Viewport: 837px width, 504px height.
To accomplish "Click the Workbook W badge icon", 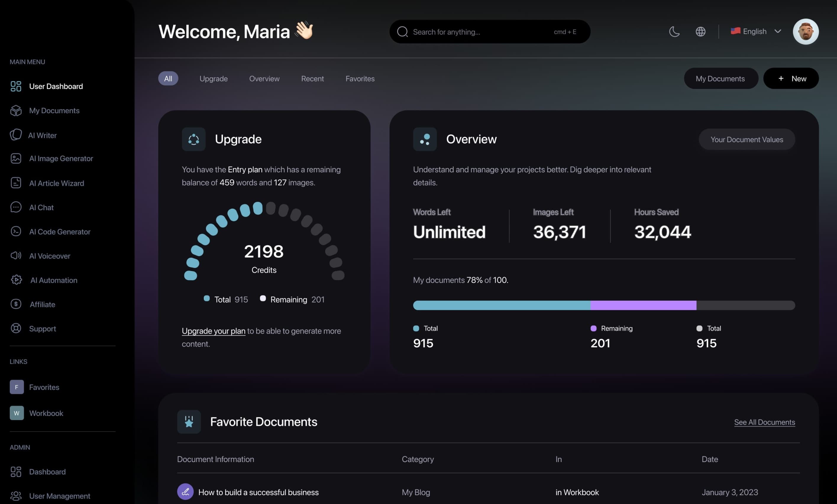I will click(17, 413).
